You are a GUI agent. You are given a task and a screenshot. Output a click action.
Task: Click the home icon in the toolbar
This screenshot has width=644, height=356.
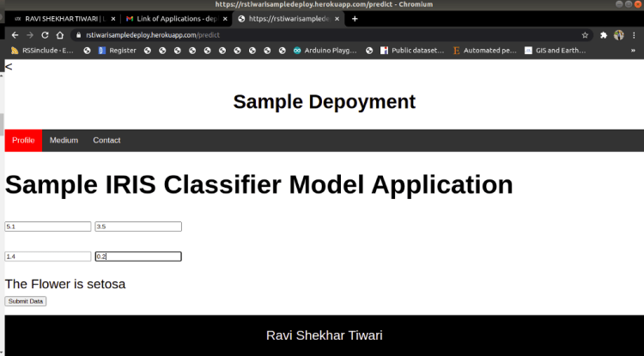pyautogui.click(x=60, y=35)
